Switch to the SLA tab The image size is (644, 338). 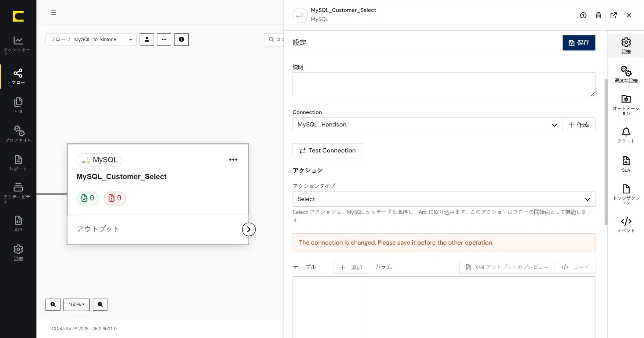pyautogui.click(x=626, y=164)
